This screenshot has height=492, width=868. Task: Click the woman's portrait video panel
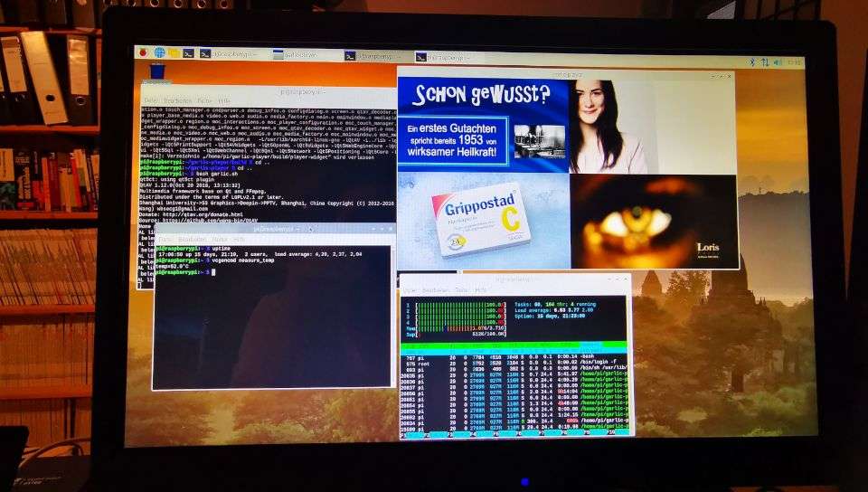pos(652,127)
